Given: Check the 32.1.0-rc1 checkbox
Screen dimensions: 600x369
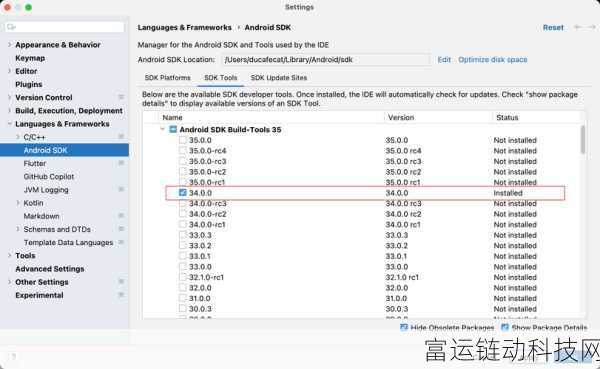Looking at the screenshot, I should 183,277.
